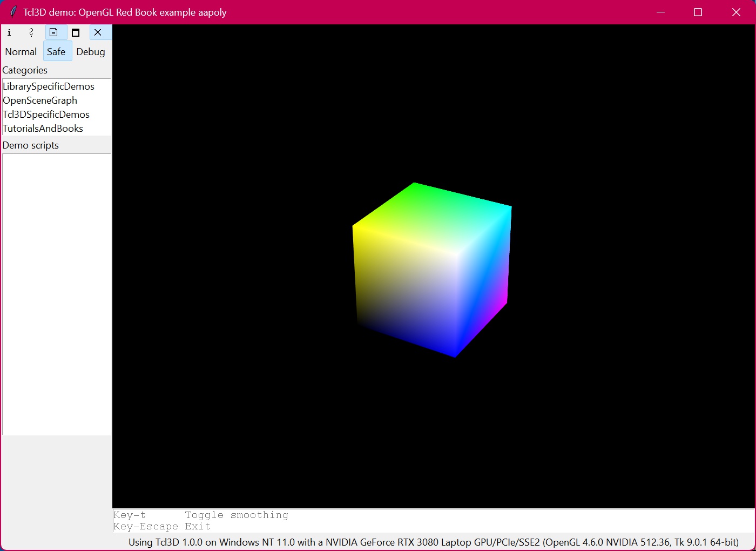Select the Safe mode option
The height and width of the screenshot is (551, 756).
click(x=56, y=52)
